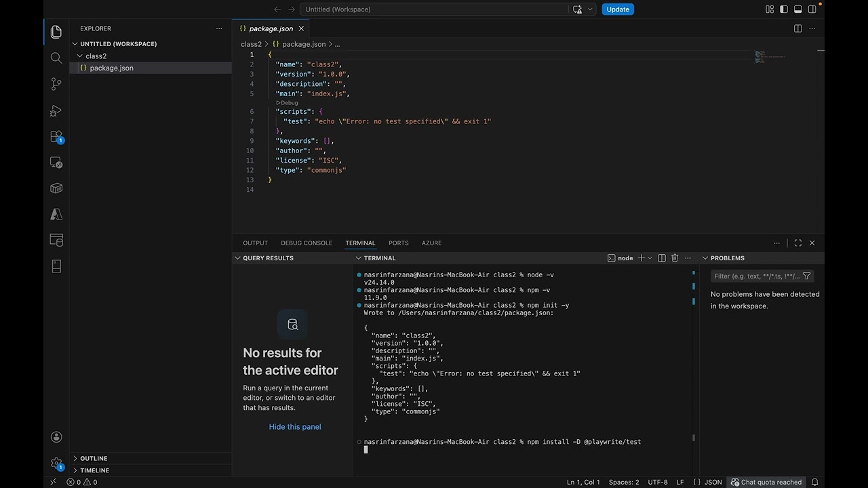868x488 pixels.
Task: Open the Manage gear icon
Action: [x=56, y=464]
